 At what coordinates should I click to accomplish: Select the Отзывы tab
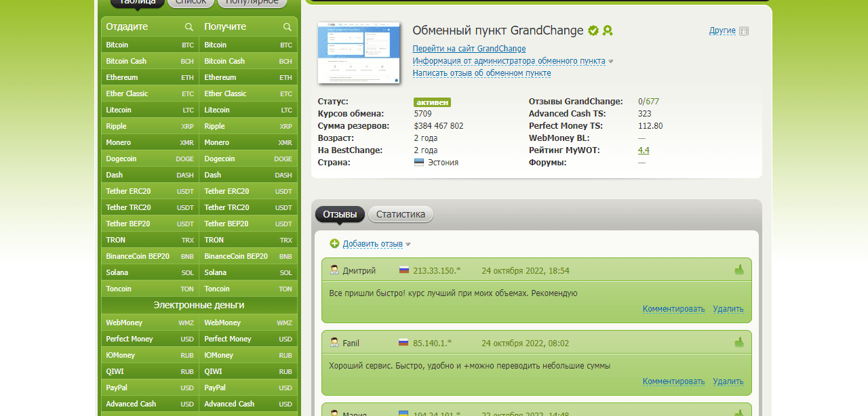coord(340,215)
